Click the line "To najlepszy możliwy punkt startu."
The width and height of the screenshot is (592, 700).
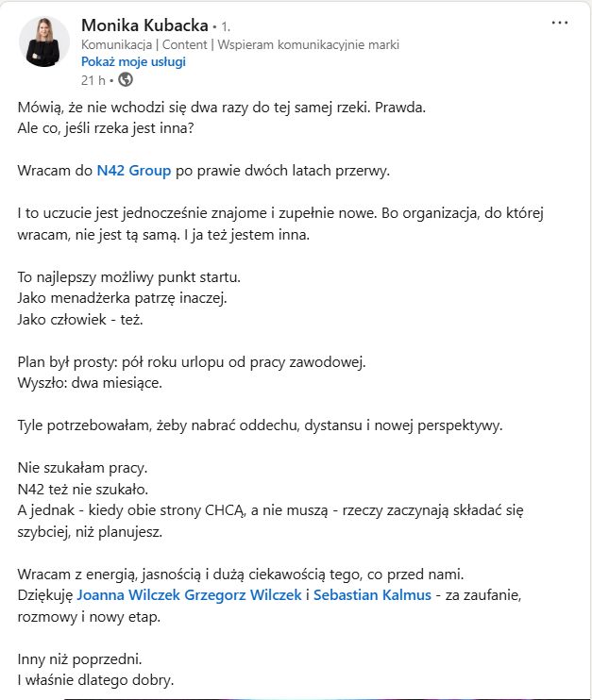pyautogui.click(x=129, y=276)
